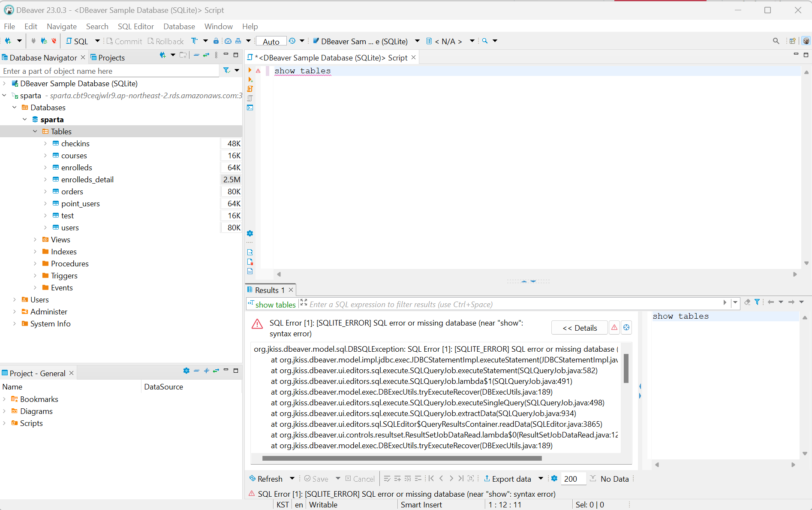Click the Export data button
Image resolution: width=812 pixels, height=510 pixels.
508,479
